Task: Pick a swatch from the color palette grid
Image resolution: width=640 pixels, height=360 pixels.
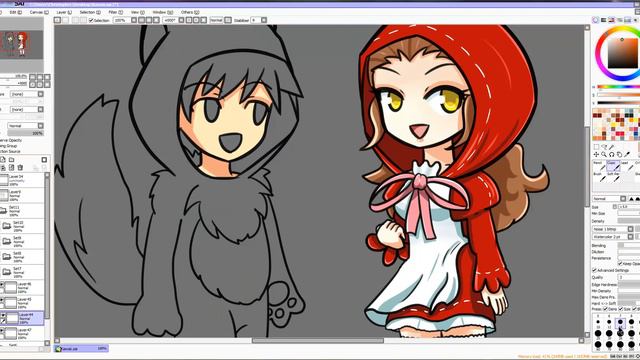Action: [616, 124]
